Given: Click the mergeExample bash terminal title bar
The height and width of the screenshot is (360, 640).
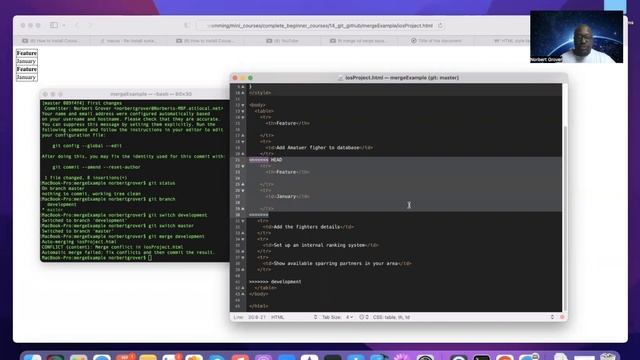Looking at the screenshot, I should 136,94.
